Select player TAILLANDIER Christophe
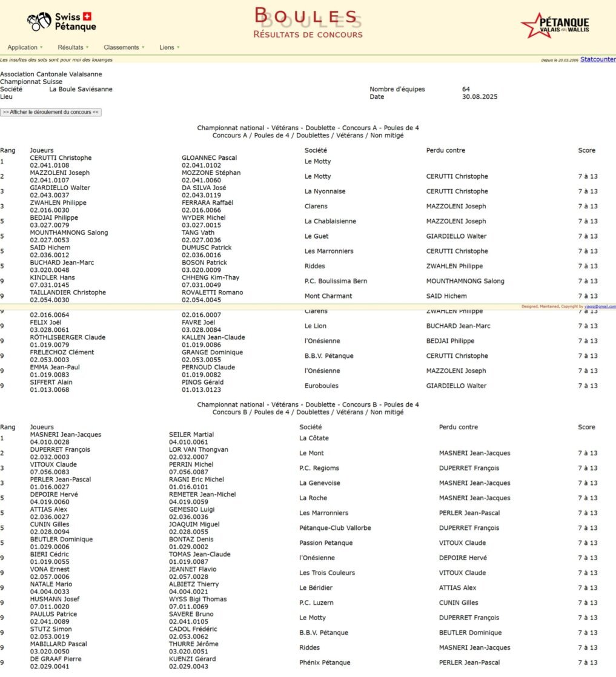616x677 pixels. (x=68, y=292)
